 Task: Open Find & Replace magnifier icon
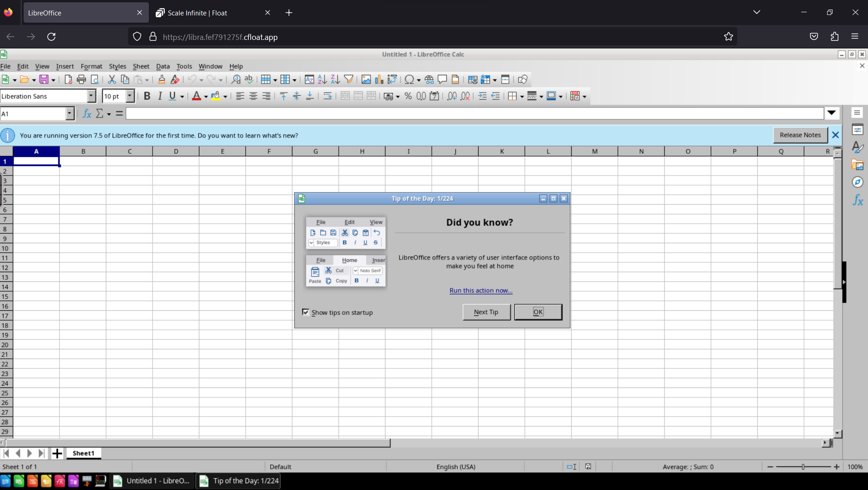pos(236,79)
